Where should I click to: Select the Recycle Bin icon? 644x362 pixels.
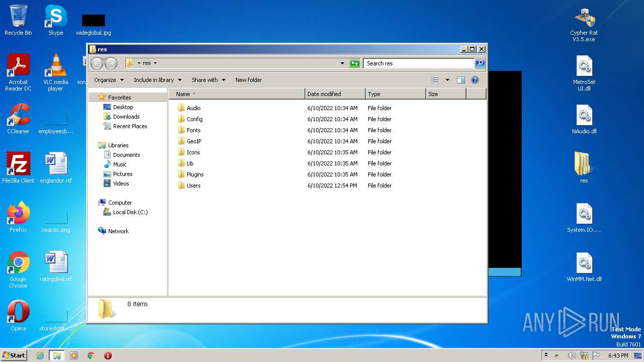pos(18,21)
